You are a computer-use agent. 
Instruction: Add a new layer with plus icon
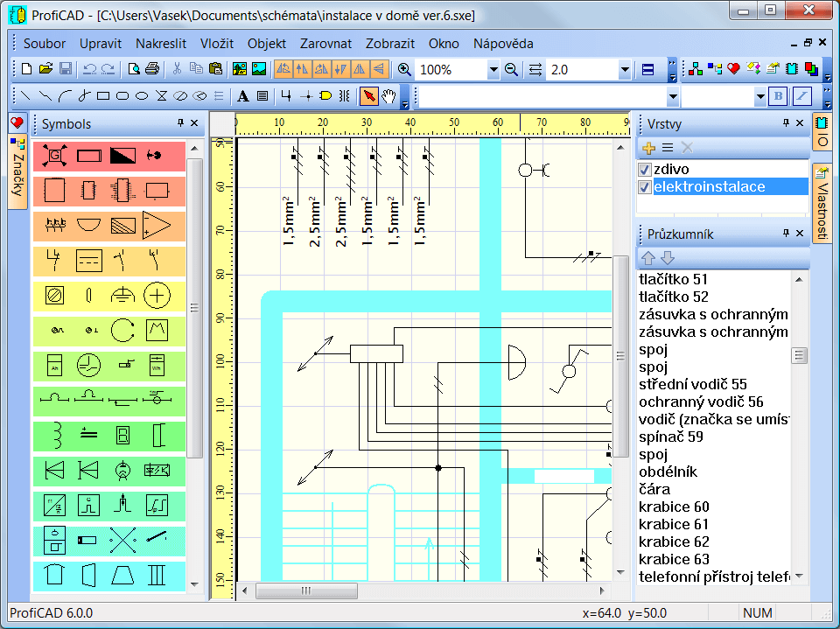click(648, 148)
